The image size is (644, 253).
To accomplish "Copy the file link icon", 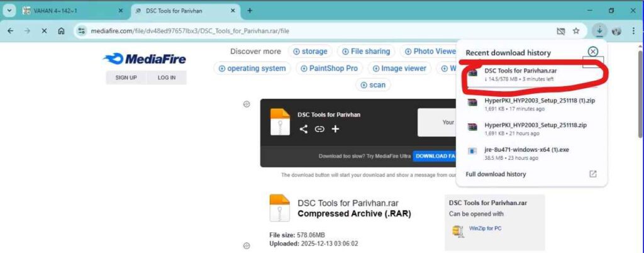I will (x=319, y=130).
